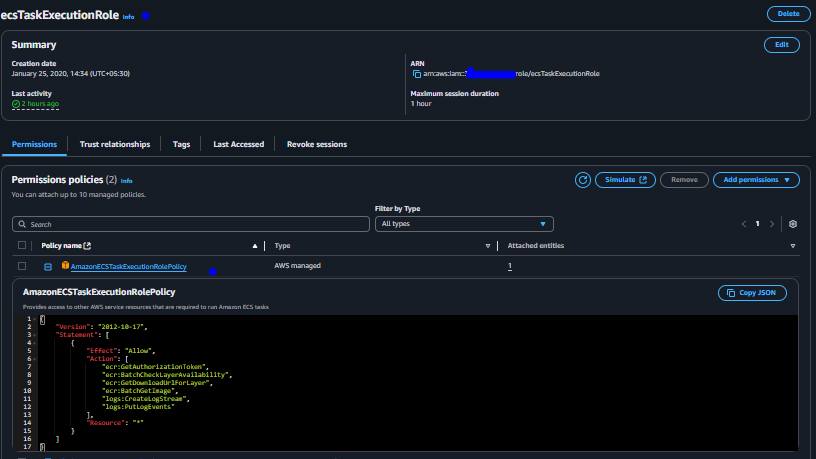Image resolution: width=816 pixels, height=459 pixels.
Task: Open table preferences gear icon
Action: click(793, 224)
